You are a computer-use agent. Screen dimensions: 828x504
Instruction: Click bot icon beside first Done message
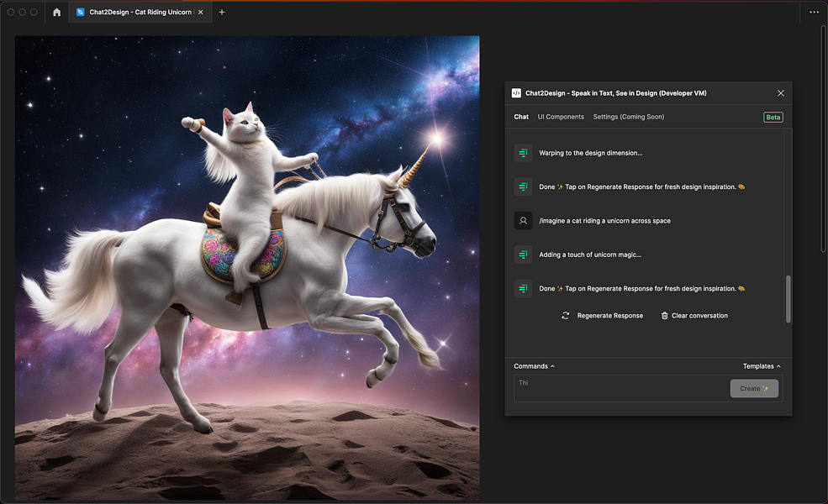(x=524, y=186)
